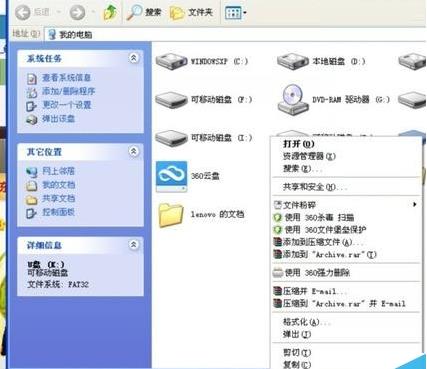Click the 查看系统信息 icon
The height and width of the screenshot is (369, 427).
coord(32,79)
